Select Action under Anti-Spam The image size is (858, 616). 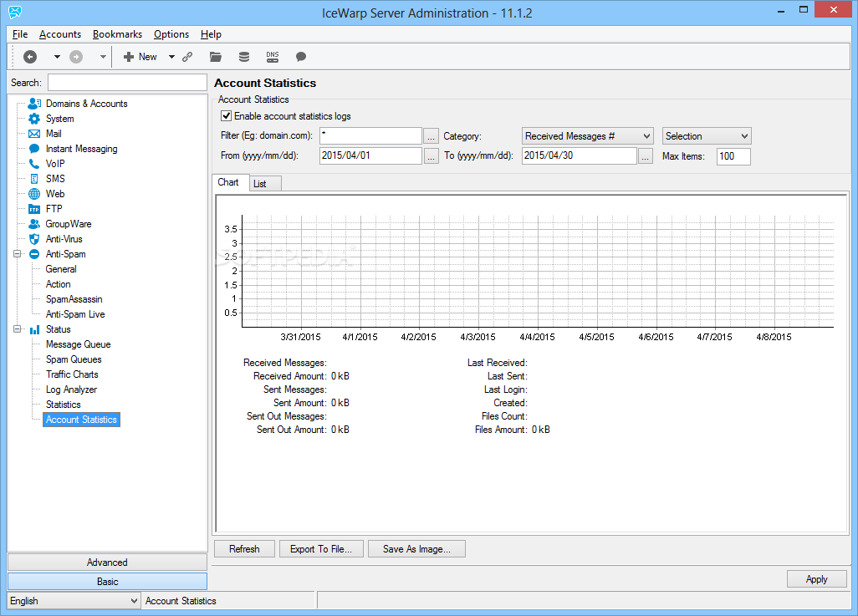point(59,284)
